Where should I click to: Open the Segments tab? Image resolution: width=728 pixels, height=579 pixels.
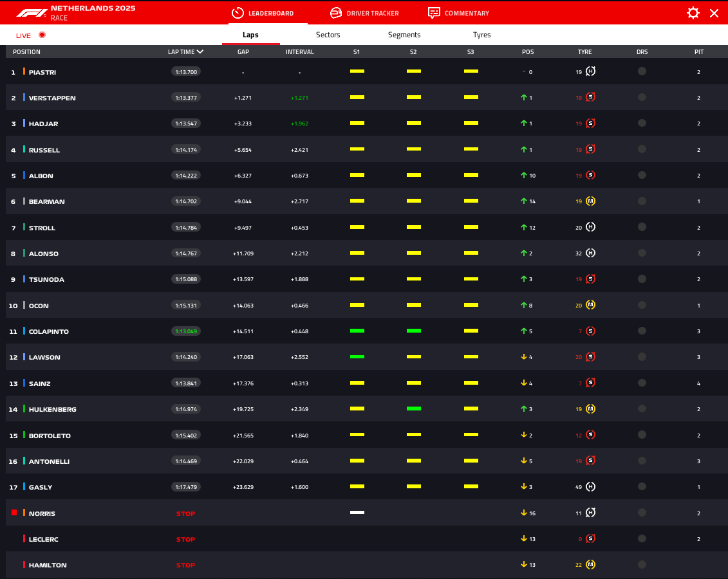click(404, 35)
